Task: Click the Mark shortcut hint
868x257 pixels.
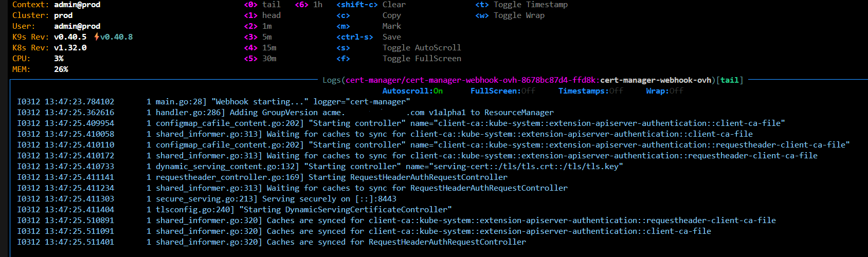Action: tap(391, 26)
